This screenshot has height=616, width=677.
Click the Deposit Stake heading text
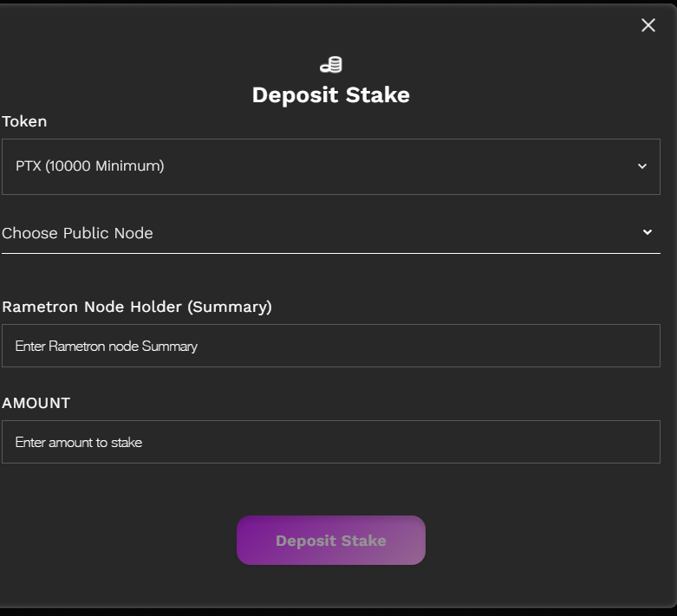click(330, 94)
